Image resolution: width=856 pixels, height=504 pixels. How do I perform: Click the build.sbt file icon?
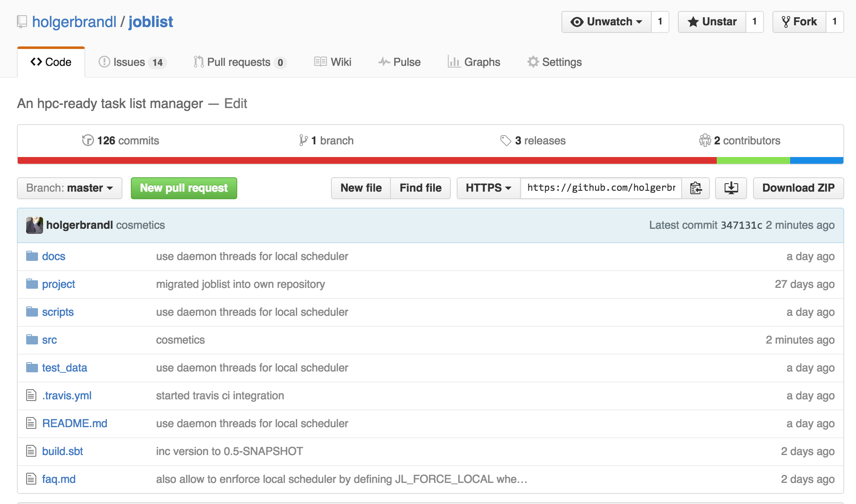pos(31,451)
